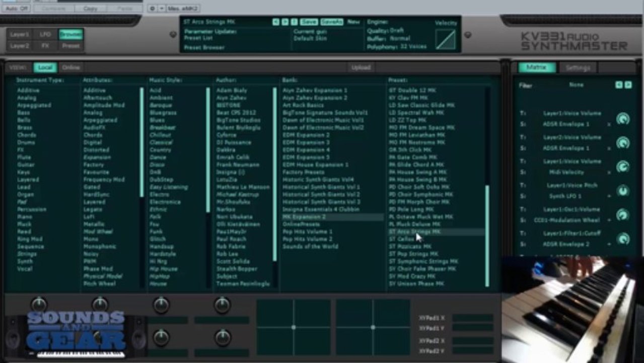
Task: Click third easy-parameter knob in top row
Action: coord(161,304)
